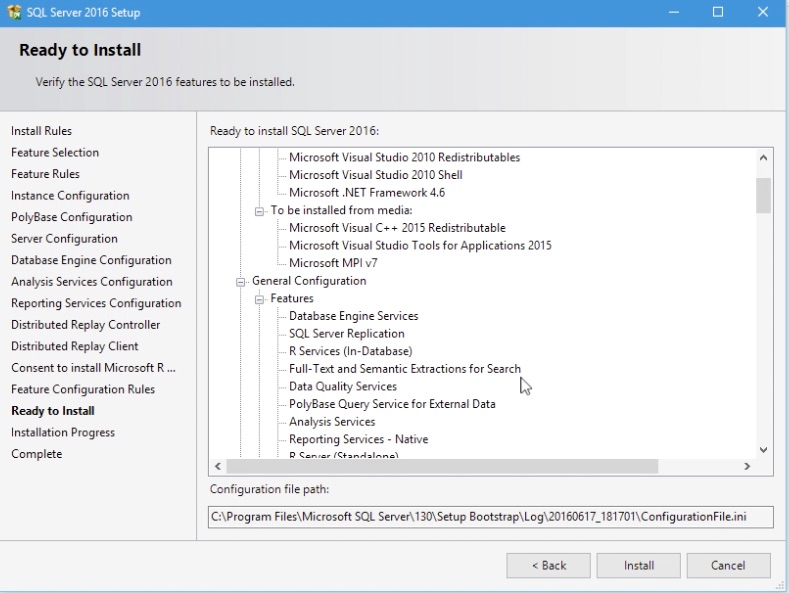This screenshot has height=593, width=789.
Task: Collapse the Features tree node
Action: click(x=259, y=300)
